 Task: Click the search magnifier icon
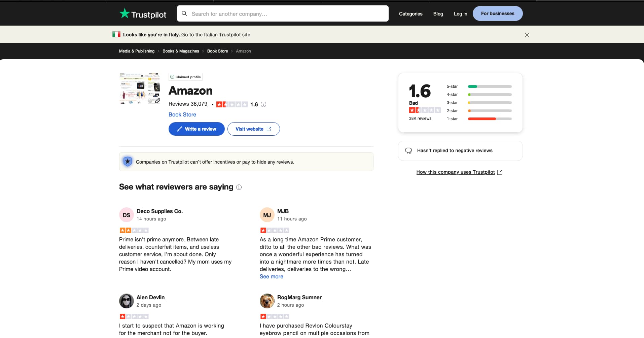184,13
